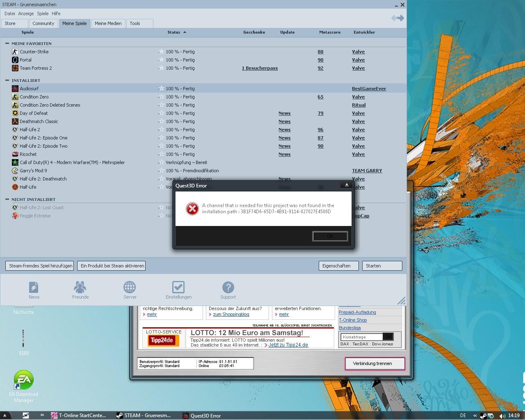Click the Starten button
Image resolution: width=525 pixels, height=420 pixels.
(382, 266)
